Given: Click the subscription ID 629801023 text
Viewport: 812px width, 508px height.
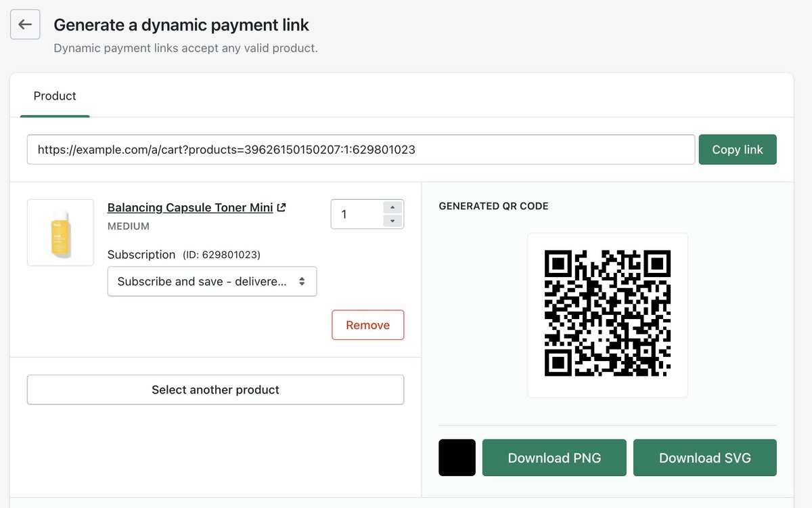Looking at the screenshot, I should coord(221,255).
